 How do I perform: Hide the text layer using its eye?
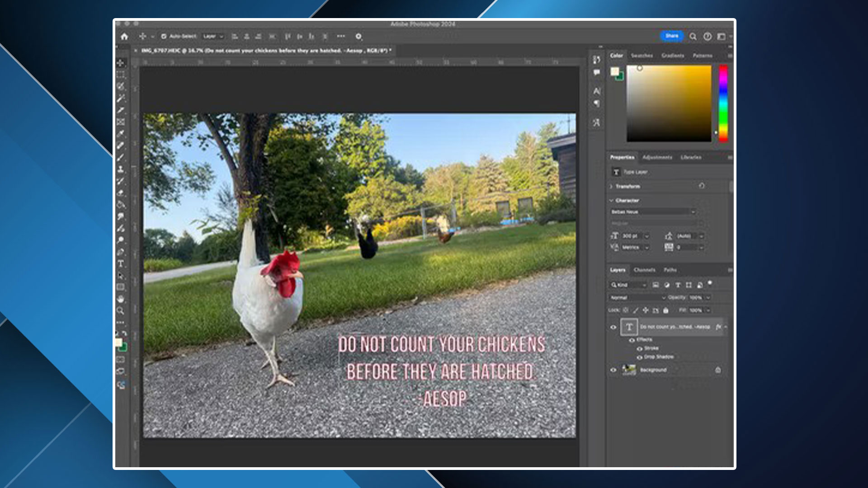(613, 327)
